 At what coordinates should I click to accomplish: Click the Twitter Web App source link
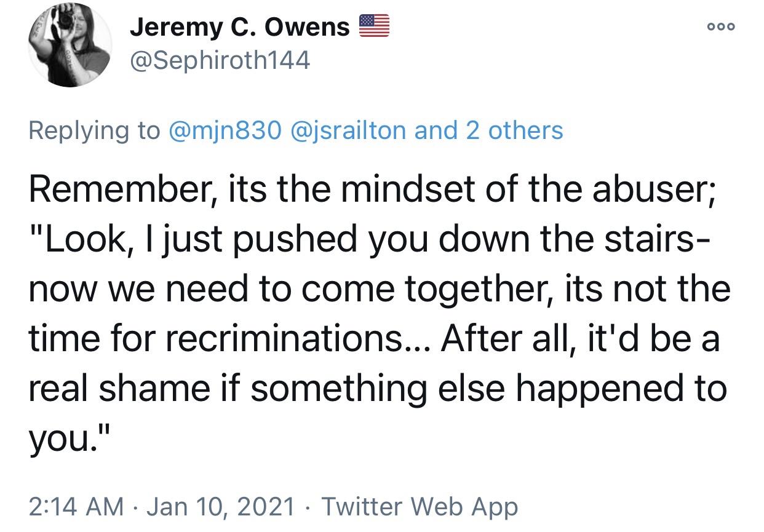coord(420,506)
